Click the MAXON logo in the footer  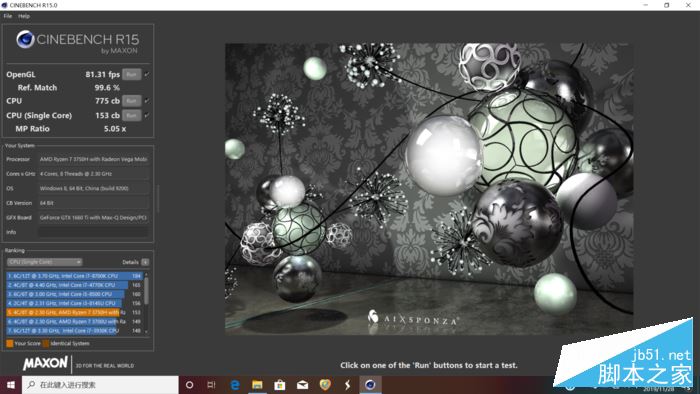(x=46, y=363)
